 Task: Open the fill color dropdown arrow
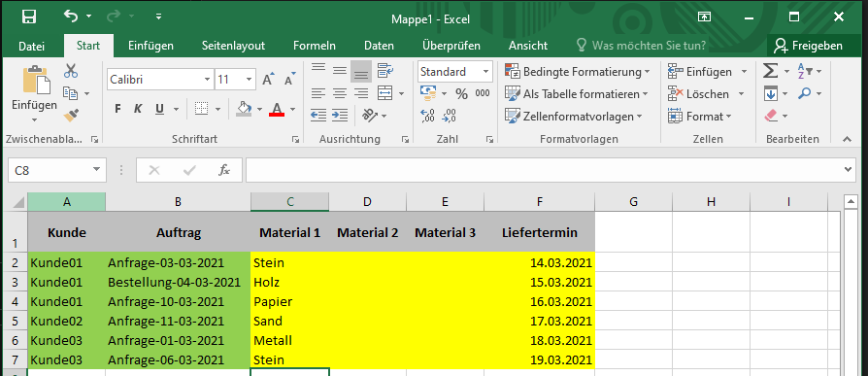259,109
